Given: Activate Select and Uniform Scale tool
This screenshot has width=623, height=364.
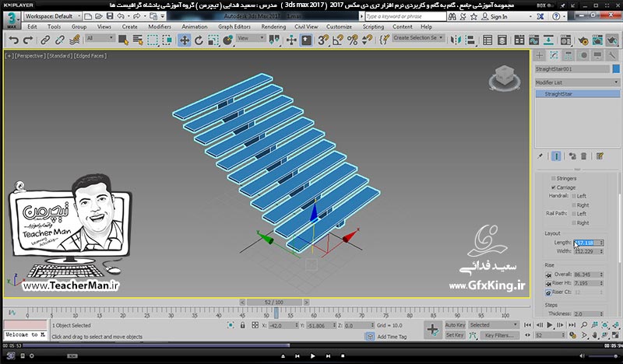Looking at the screenshot, I should click(213, 40).
